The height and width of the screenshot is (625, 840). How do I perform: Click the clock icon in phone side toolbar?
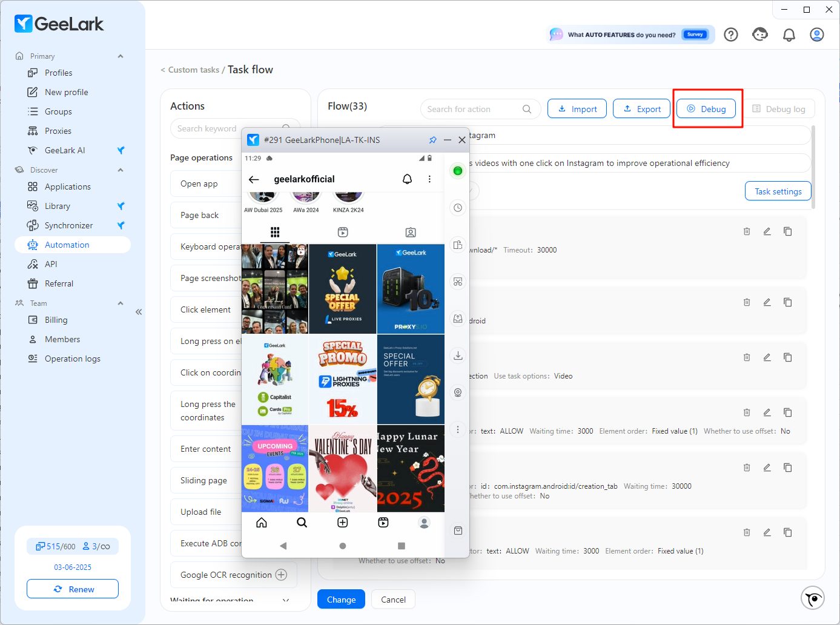[458, 208]
